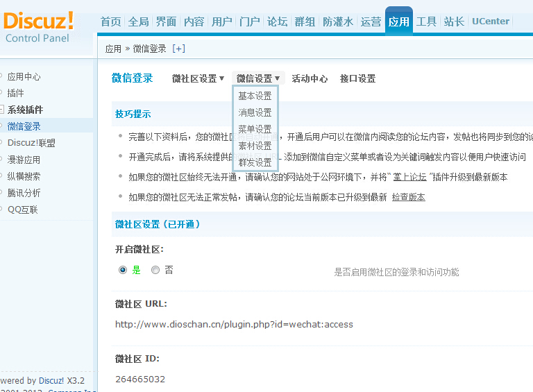Switch to the 界面 navigation tab
This screenshot has width=533, height=392.
(x=167, y=22)
